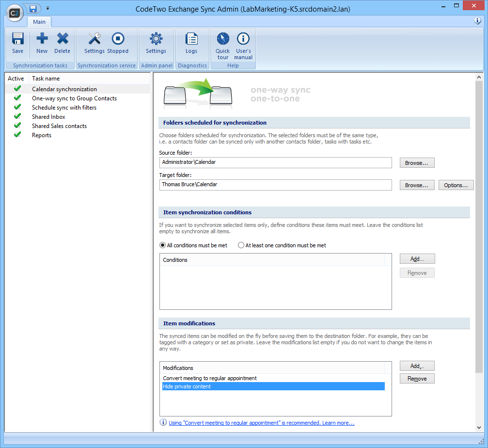
Task: Click the Source folder input field
Action: pos(275,162)
